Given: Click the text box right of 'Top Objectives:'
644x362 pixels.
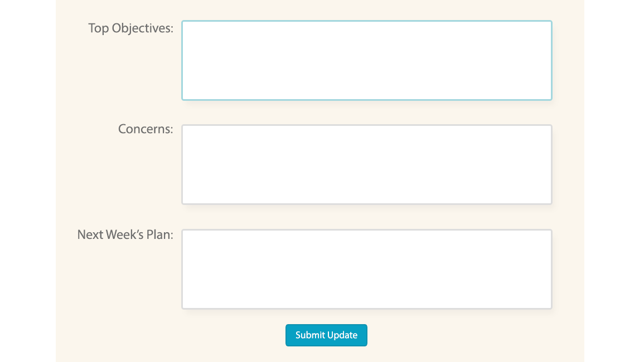Looking at the screenshot, I should (x=366, y=60).
